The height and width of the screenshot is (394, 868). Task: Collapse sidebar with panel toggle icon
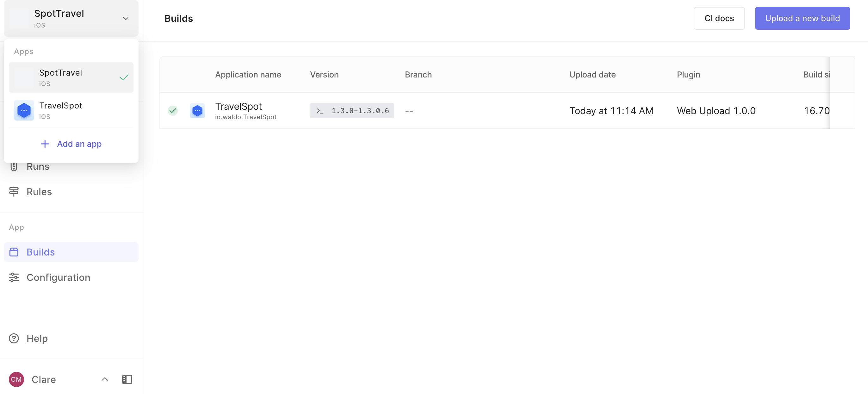click(x=127, y=379)
